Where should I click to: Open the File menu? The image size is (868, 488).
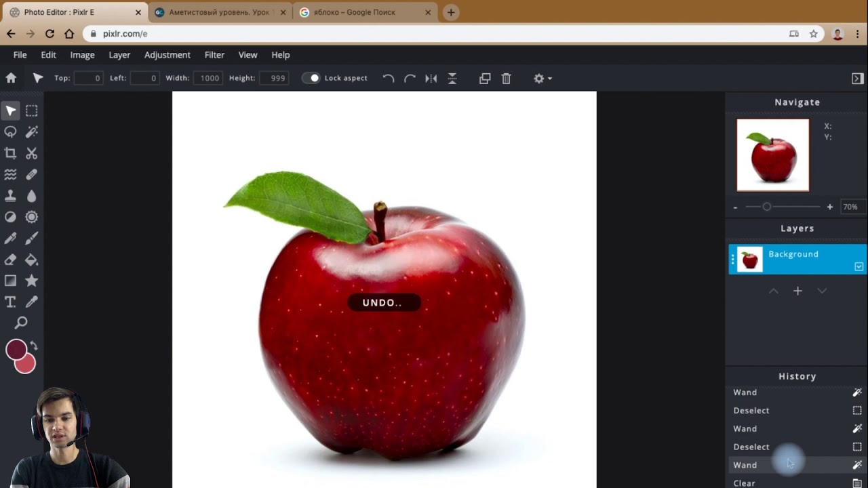coord(20,55)
